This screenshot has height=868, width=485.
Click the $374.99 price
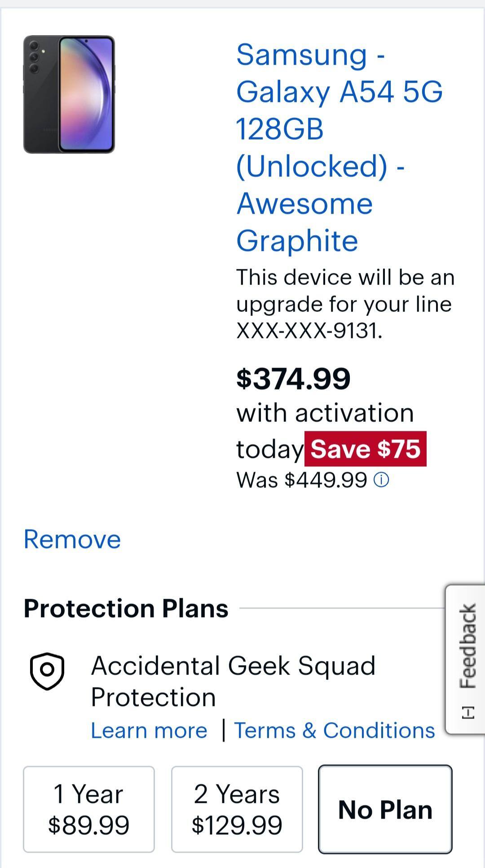click(293, 378)
